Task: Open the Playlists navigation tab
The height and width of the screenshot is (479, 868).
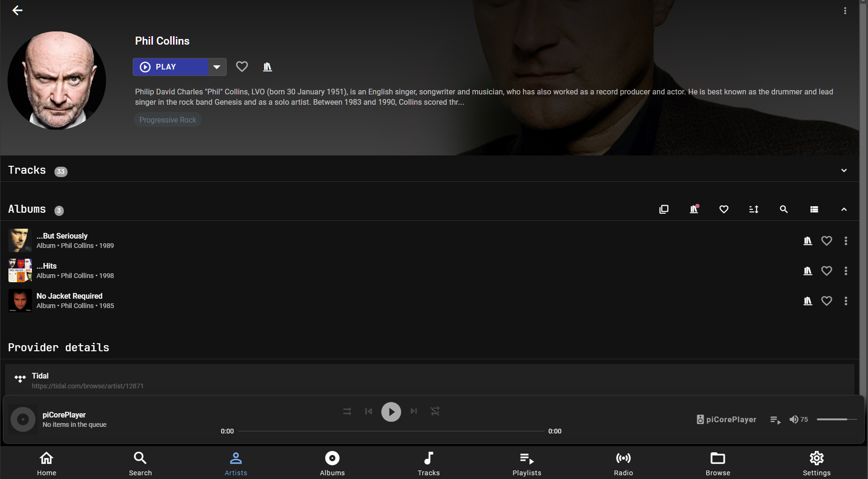Action: pyautogui.click(x=526, y=463)
